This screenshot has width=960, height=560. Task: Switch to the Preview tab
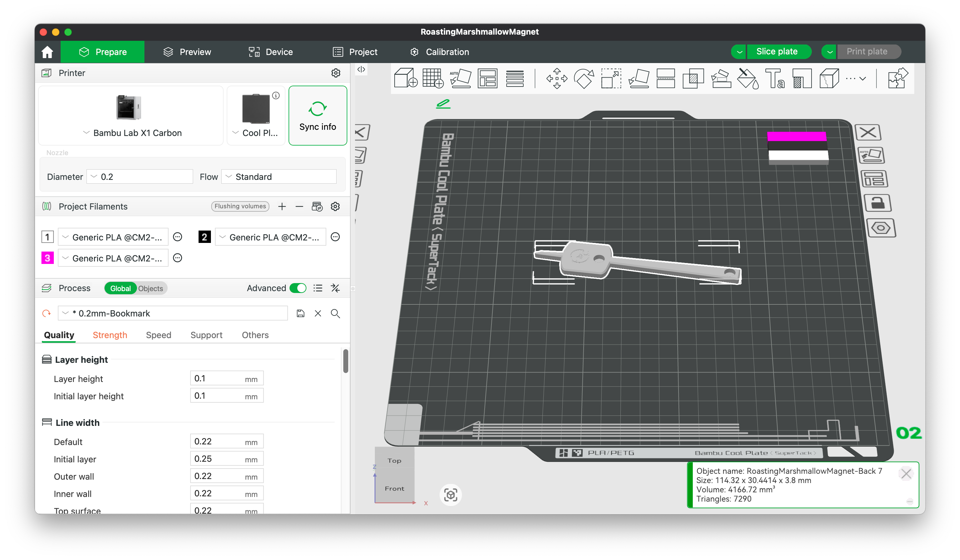[x=187, y=52]
